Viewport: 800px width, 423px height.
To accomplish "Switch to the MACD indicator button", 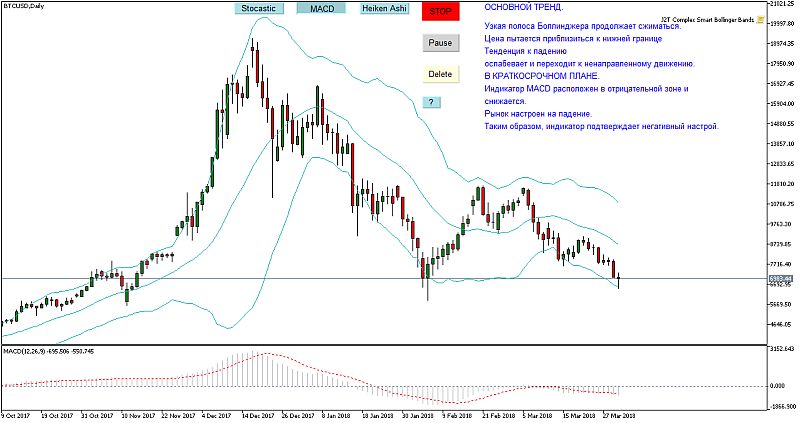I will tap(321, 9).
